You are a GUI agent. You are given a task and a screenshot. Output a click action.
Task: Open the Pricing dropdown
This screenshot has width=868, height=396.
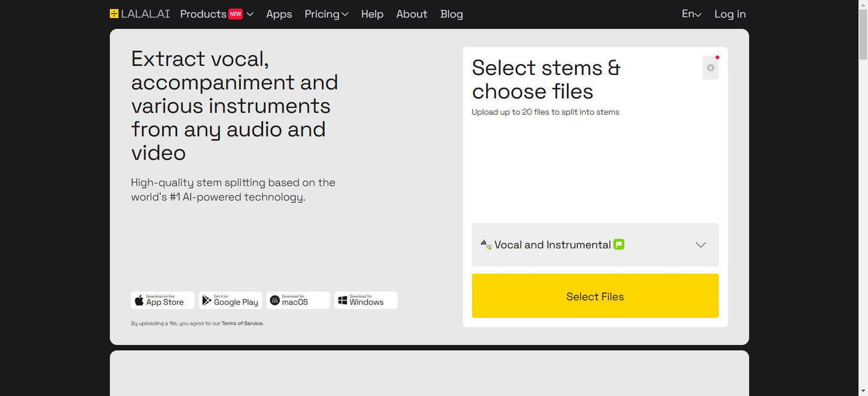[x=326, y=14]
